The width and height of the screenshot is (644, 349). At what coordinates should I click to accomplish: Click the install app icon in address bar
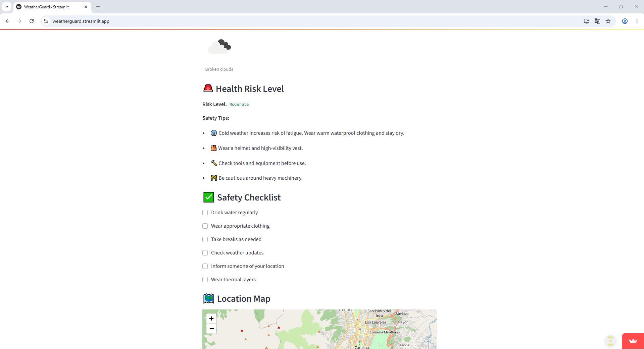pyautogui.click(x=587, y=21)
